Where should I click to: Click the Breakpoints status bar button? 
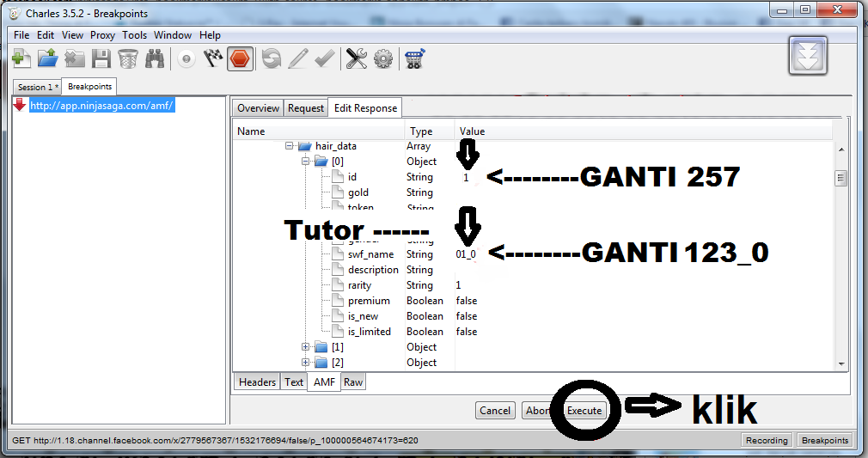pyautogui.click(x=825, y=440)
